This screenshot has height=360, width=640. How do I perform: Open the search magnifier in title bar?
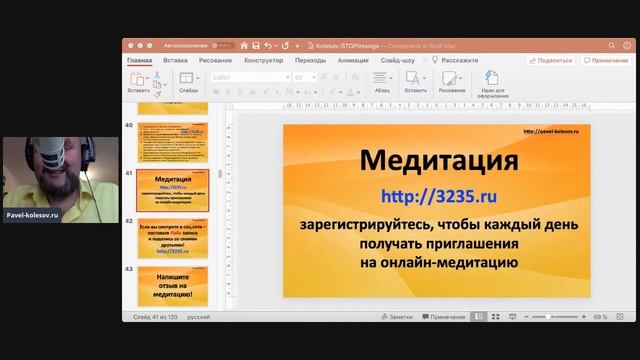click(x=611, y=46)
